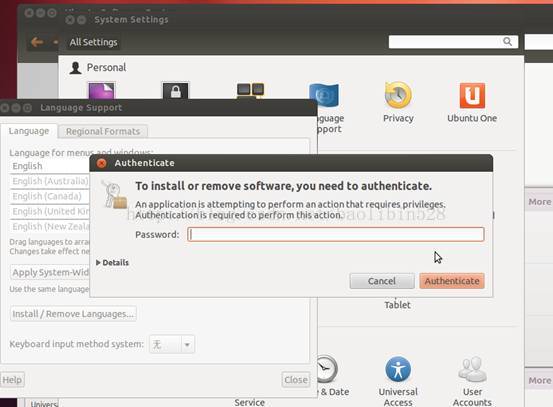Open Universal Access settings icon

(x=398, y=369)
